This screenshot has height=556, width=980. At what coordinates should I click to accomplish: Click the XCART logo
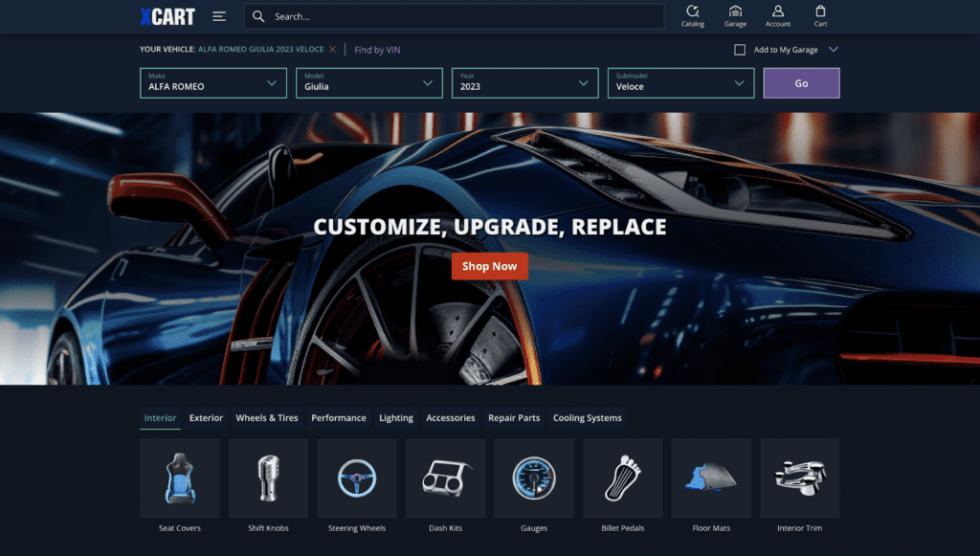167,17
